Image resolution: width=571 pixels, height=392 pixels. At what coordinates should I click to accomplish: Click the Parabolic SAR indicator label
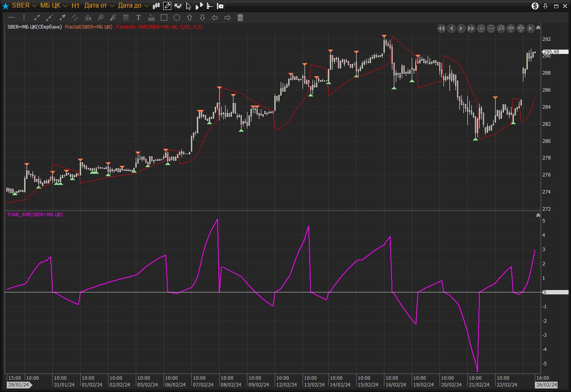[159, 27]
